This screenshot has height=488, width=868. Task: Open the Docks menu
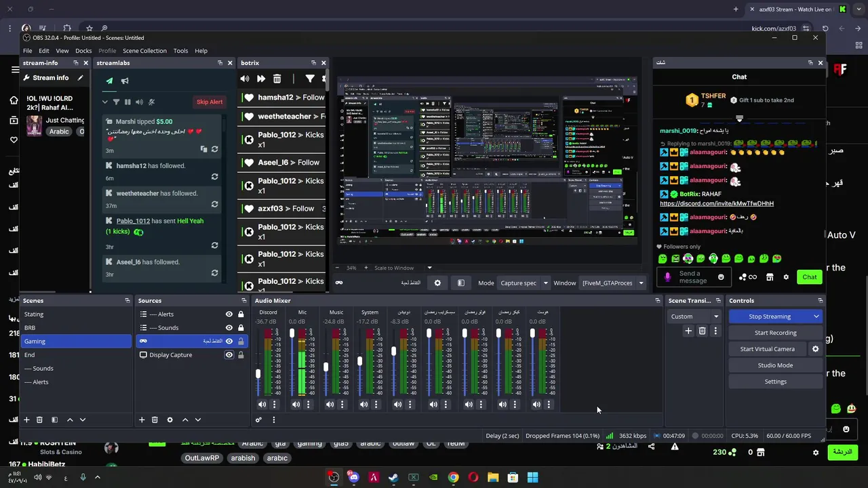pos(83,51)
